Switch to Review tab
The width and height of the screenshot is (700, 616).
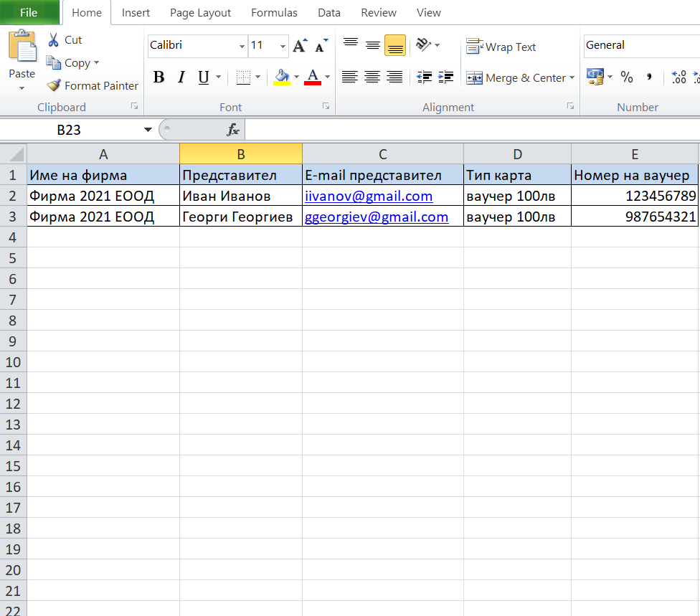coord(379,13)
